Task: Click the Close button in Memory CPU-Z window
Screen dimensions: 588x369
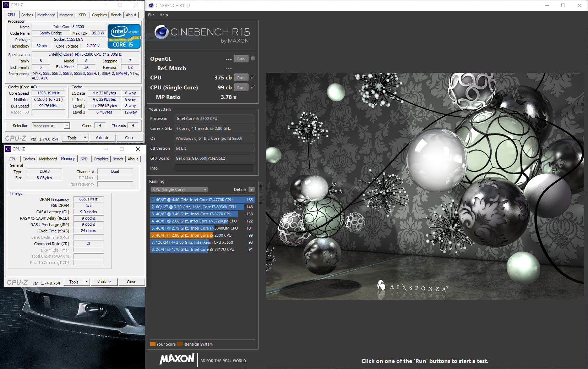Action: [x=131, y=282]
